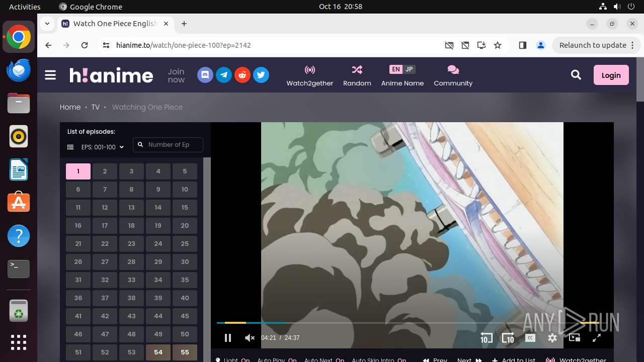Select episode 1
This screenshot has height=362, width=644.
(78, 171)
